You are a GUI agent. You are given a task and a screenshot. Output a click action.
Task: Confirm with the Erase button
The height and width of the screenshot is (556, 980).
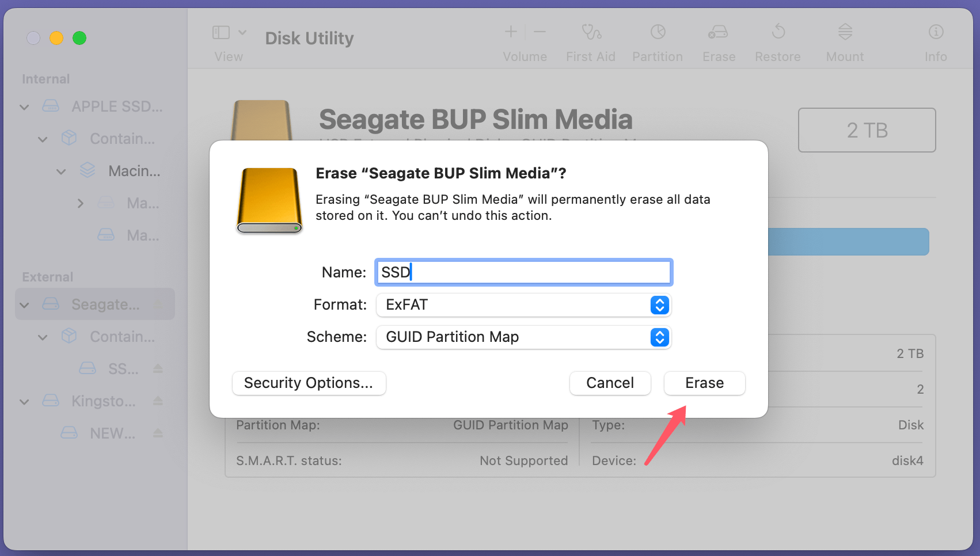[704, 383]
